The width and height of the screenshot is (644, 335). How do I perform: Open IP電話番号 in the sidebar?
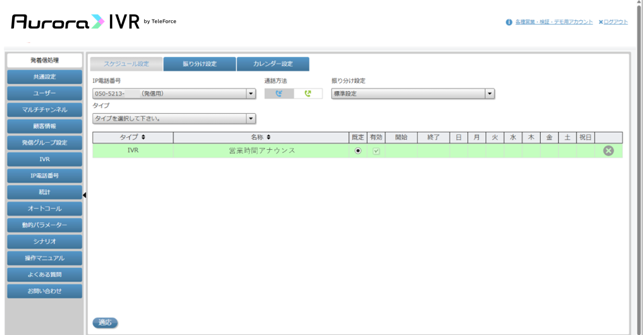44,175
